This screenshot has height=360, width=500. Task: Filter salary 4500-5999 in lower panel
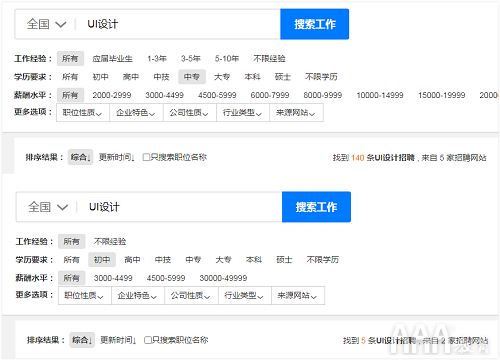coord(166,278)
